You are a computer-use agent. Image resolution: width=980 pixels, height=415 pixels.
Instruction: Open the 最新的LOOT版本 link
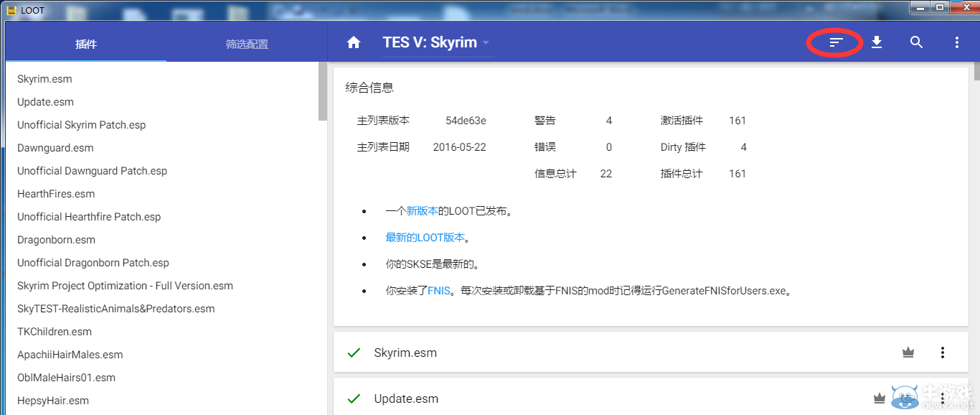pyautogui.click(x=425, y=238)
